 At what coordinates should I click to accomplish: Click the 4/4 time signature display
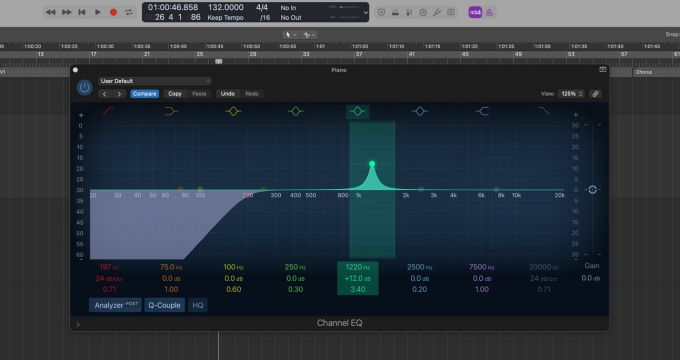262,7
